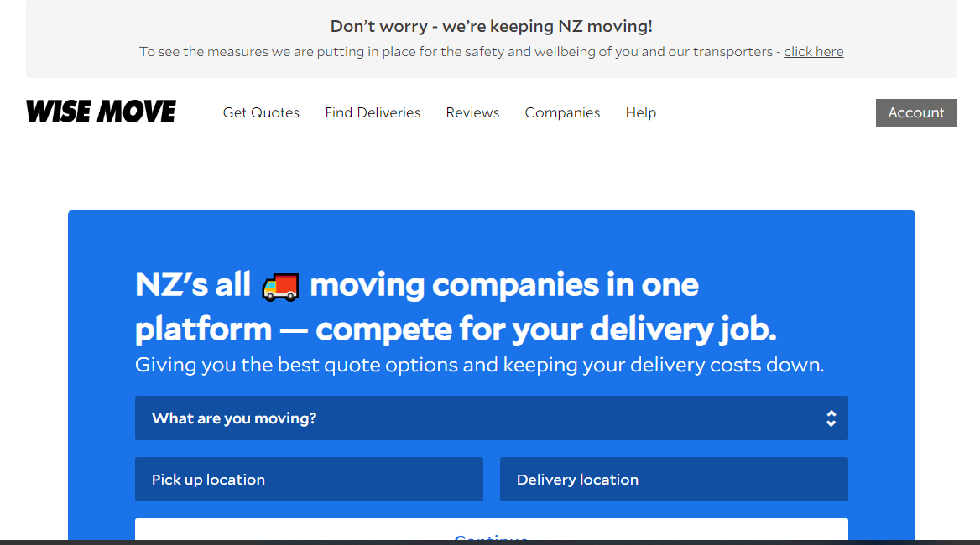Open the Reviews page
The height and width of the screenshot is (545, 980).
pos(472,112)
